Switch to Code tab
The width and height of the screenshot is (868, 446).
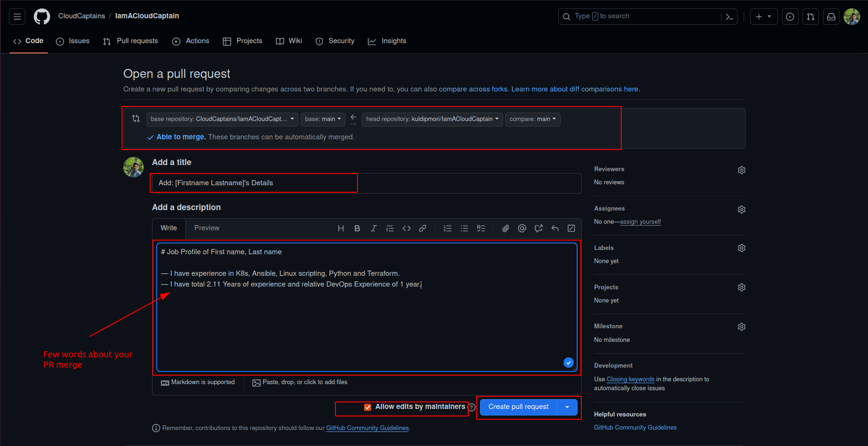(29, 41)
